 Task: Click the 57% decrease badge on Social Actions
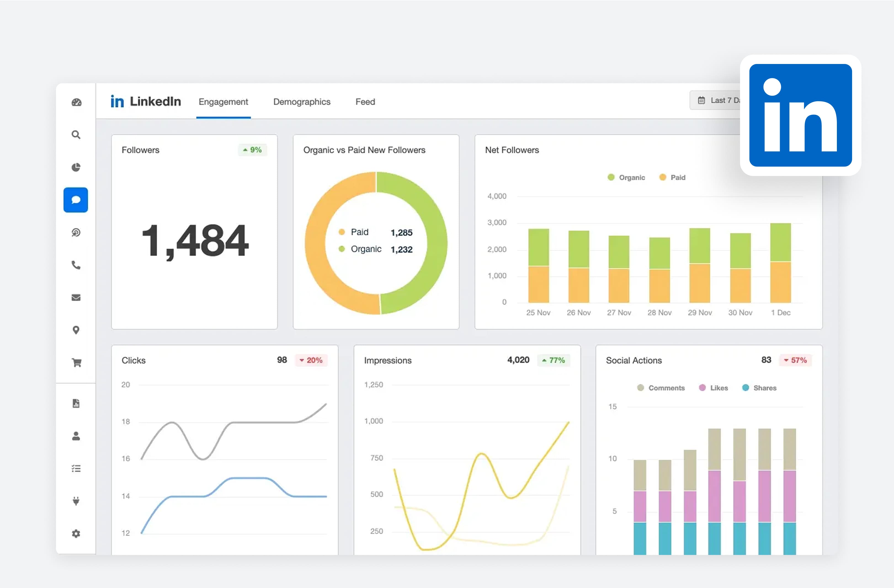[x=795, y=360]
